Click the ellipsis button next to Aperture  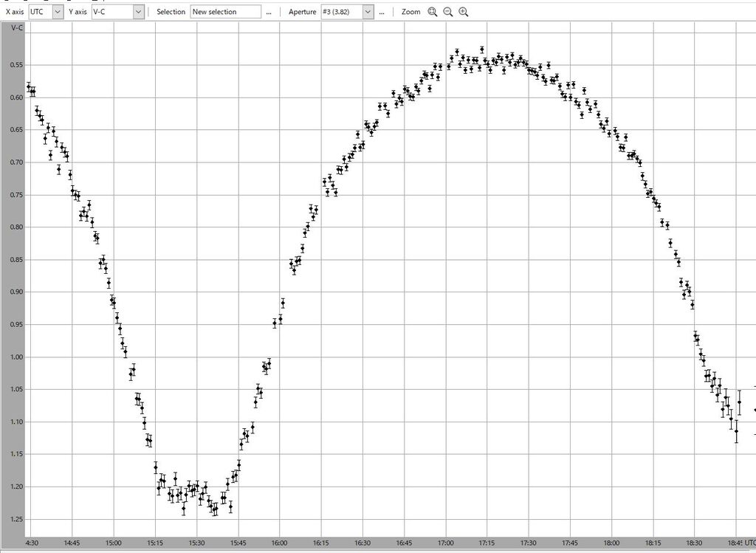382,12
